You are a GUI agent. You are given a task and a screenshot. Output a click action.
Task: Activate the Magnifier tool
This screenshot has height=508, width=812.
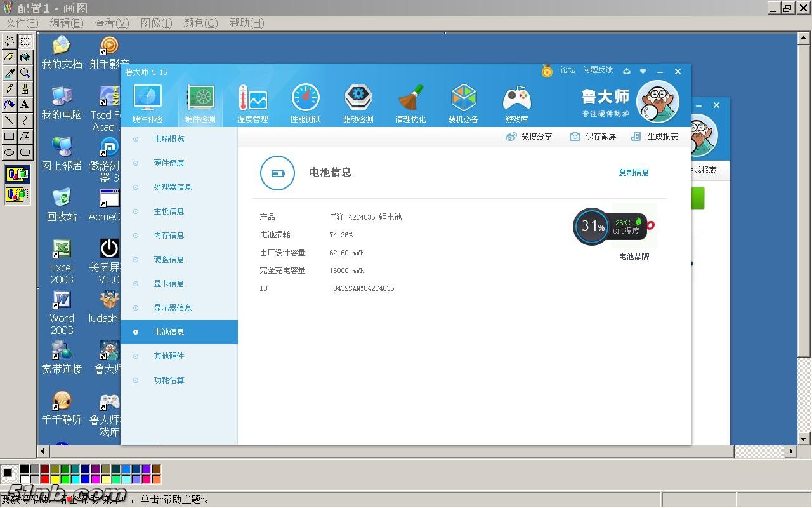point(25,73)
